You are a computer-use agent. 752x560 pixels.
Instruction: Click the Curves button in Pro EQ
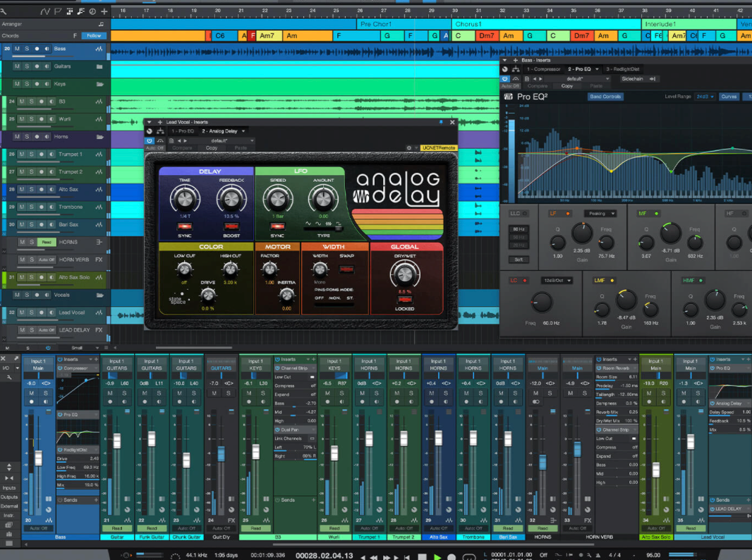[729, 97]
